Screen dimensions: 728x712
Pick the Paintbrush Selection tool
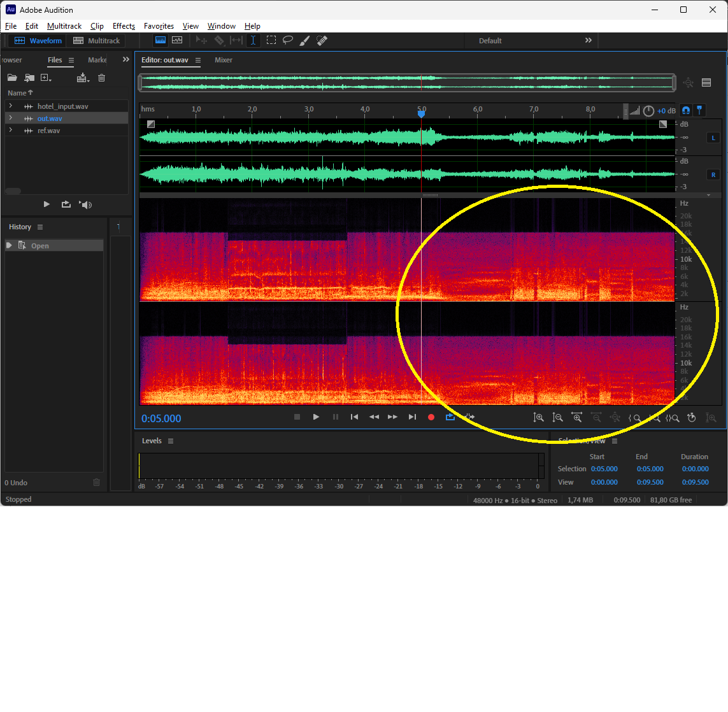(304, 40)
